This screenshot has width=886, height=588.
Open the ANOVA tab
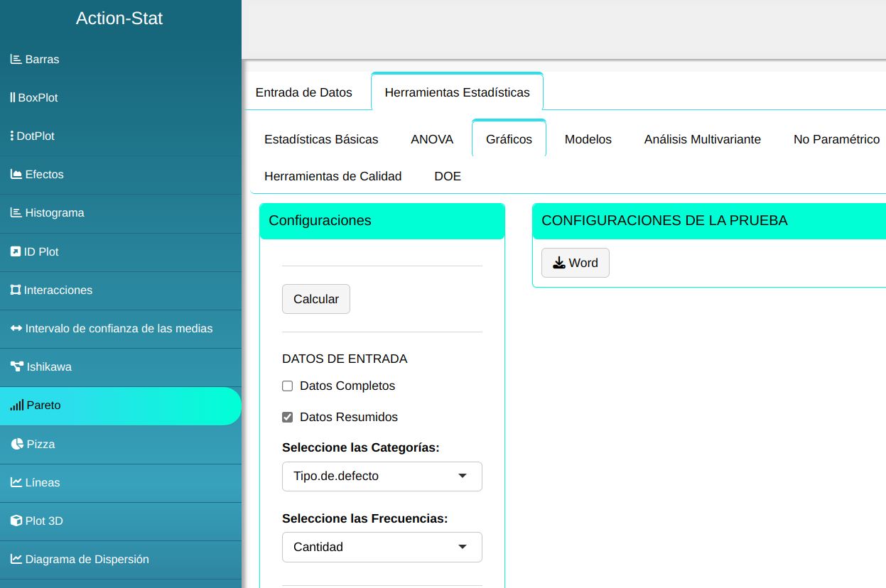click(x=432, y=139)
